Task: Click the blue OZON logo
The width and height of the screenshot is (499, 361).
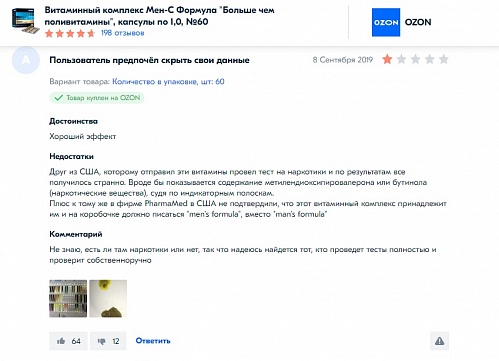Action: 386,22
